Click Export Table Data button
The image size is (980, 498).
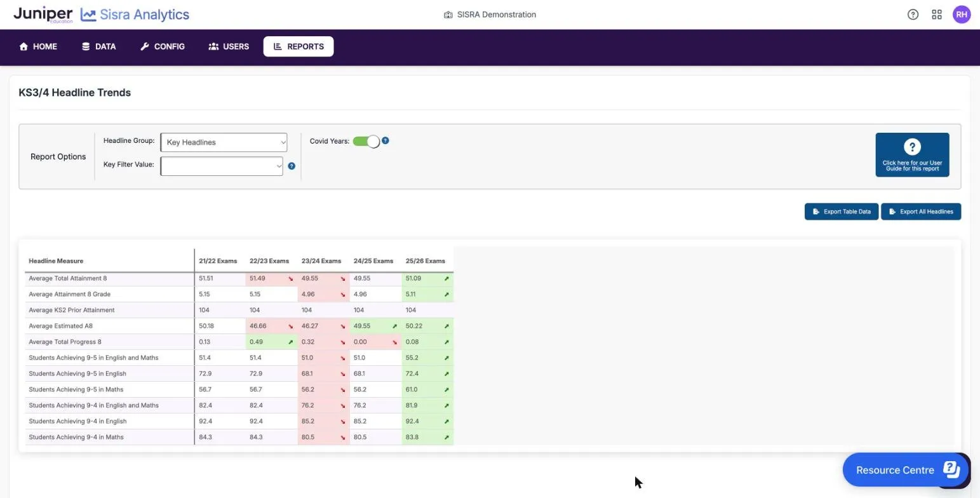(x=842, y=212)
